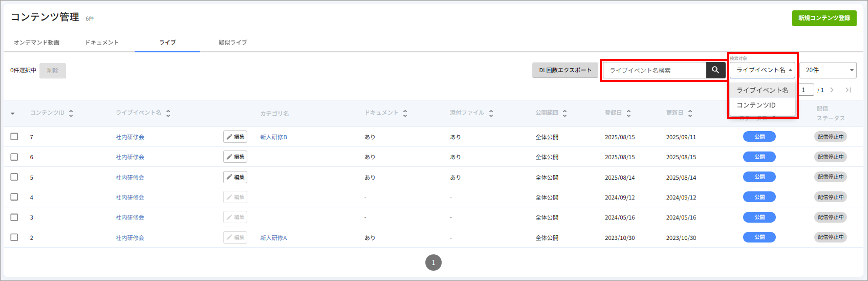Switch to 疑似ライブ tab
This screenshot has height=281, width=868.
click(233, 42)
